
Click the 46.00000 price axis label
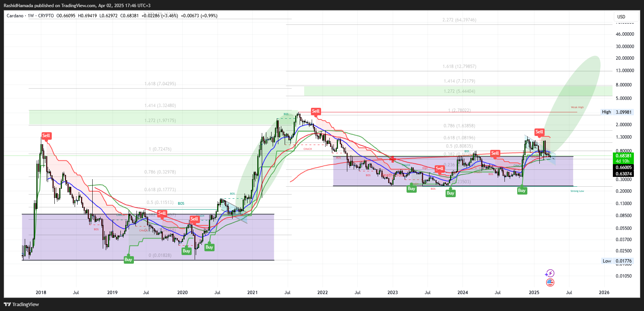pos(625,34)
